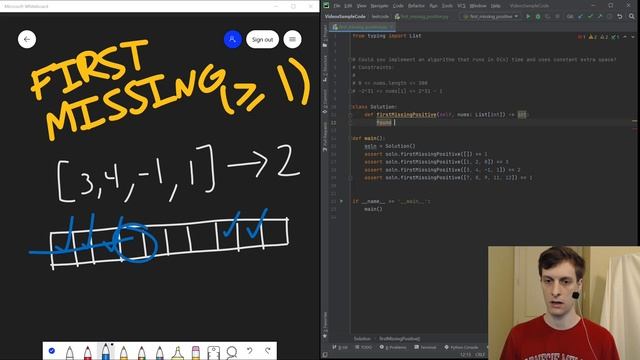Screen dimensions: 640x360
Task: Open the File menu in PyCharm
Action: [337, 6]
